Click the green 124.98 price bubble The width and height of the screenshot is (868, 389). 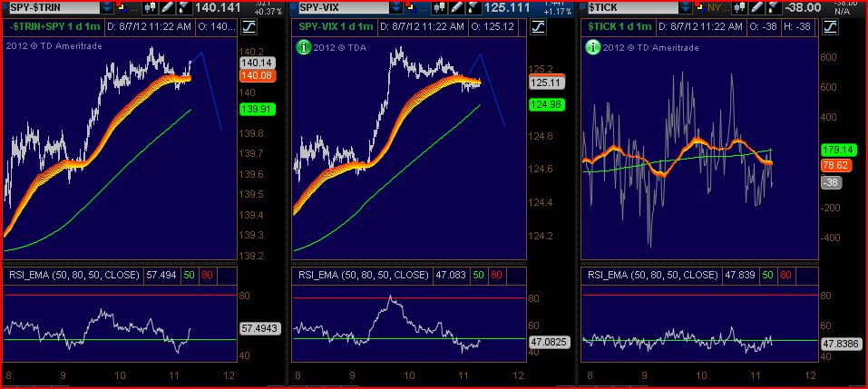click(547, 103)
